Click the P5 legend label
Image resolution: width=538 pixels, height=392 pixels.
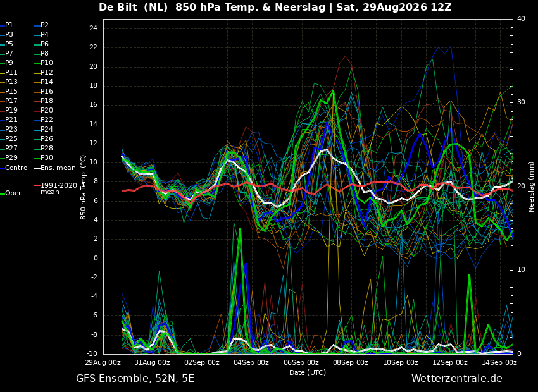tap(7, 44)
